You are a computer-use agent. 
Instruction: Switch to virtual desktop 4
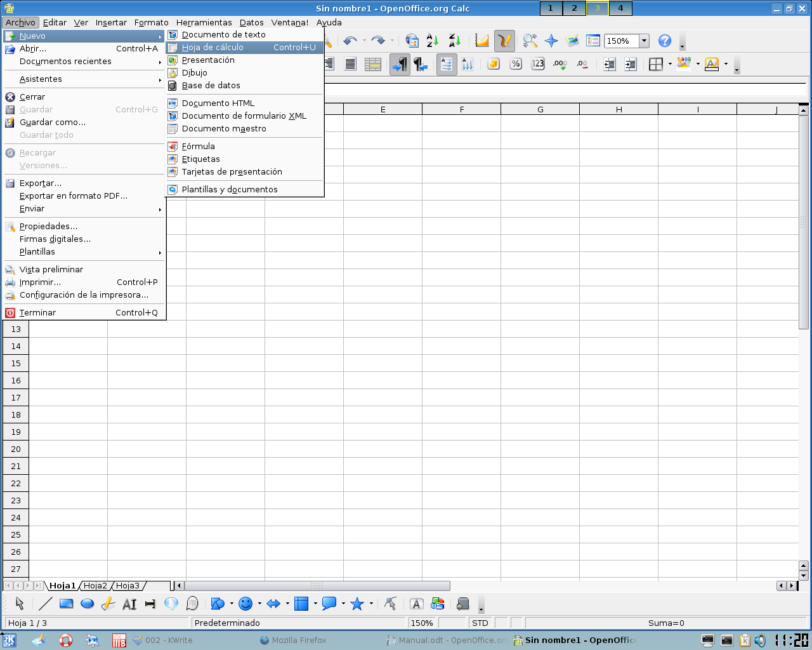620,8
